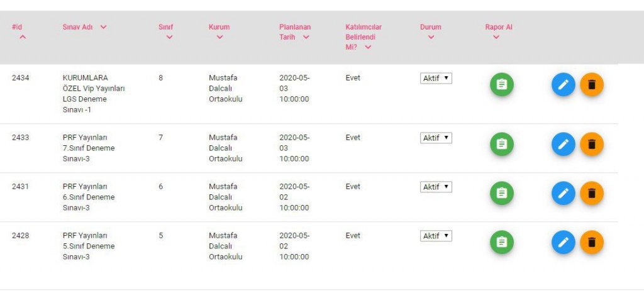Open report for exam 2434
The height and width of the screenshot is (293, 644).
[x=501, y=84]
